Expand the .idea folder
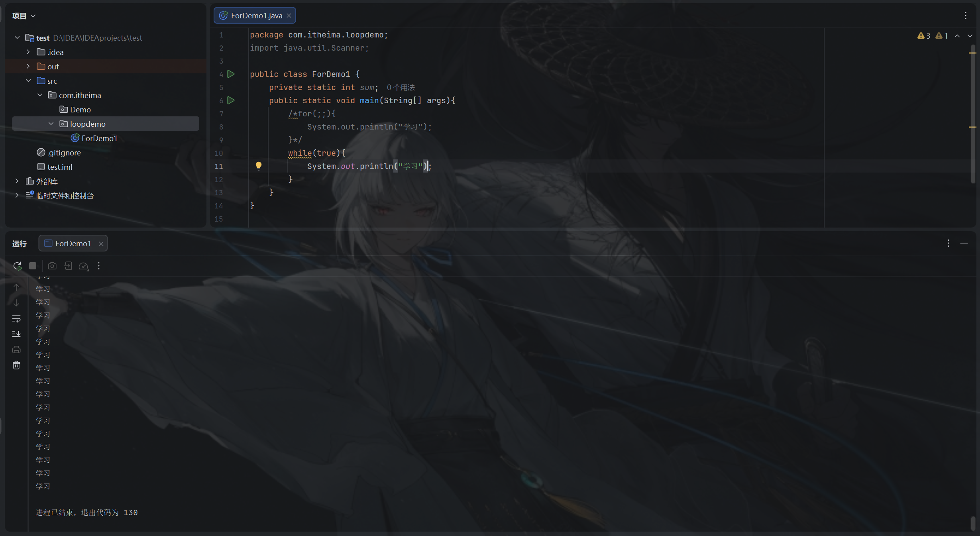The height and width of the screenshot is (536, 980). point(28,52)
